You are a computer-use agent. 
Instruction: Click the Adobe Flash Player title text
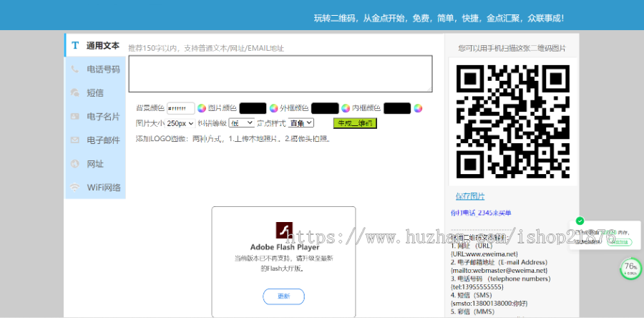285,247
